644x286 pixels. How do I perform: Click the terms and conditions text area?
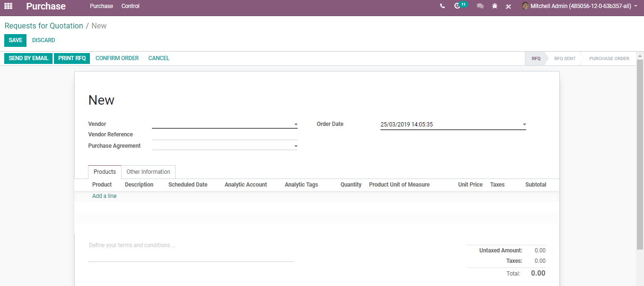[191, 251]
